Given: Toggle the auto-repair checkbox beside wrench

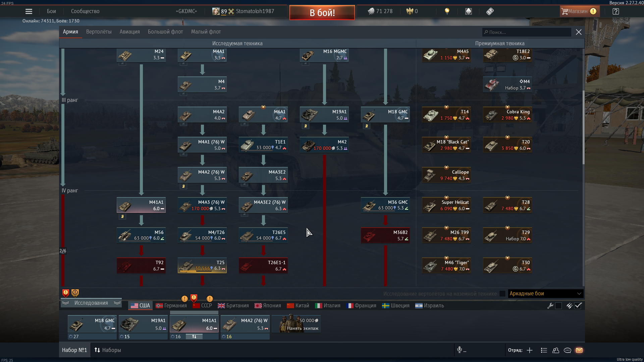Looking at the screenshot, I should 558,306.
